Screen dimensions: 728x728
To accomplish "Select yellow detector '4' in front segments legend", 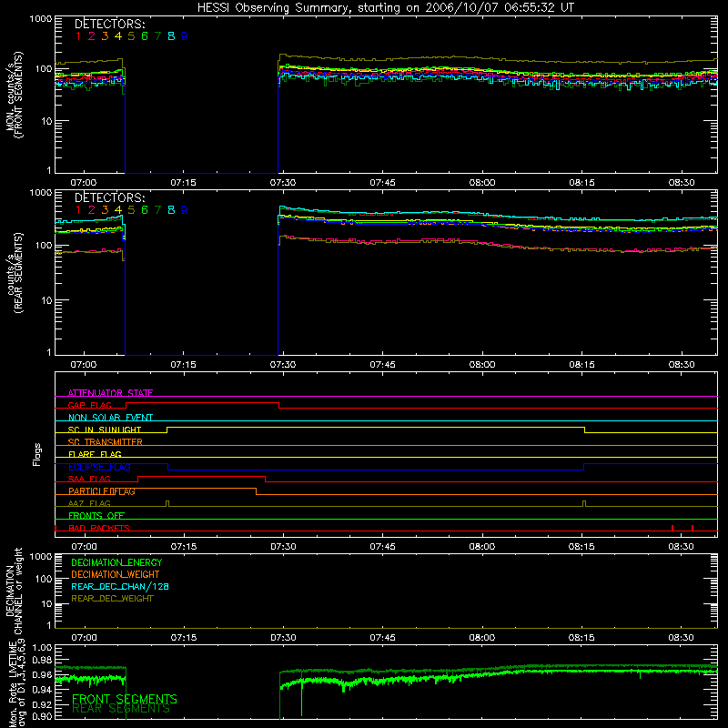I will click(118, 36).
